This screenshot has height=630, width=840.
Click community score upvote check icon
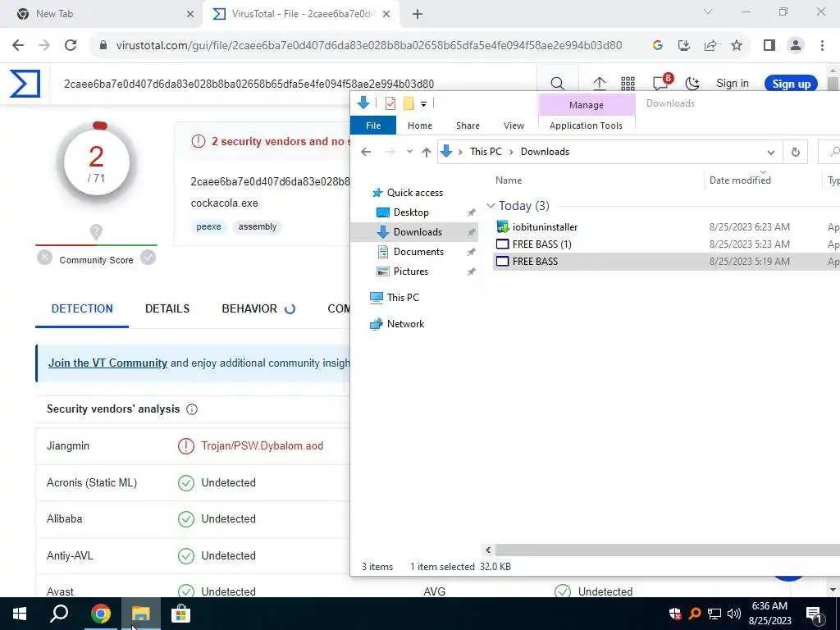148,258
